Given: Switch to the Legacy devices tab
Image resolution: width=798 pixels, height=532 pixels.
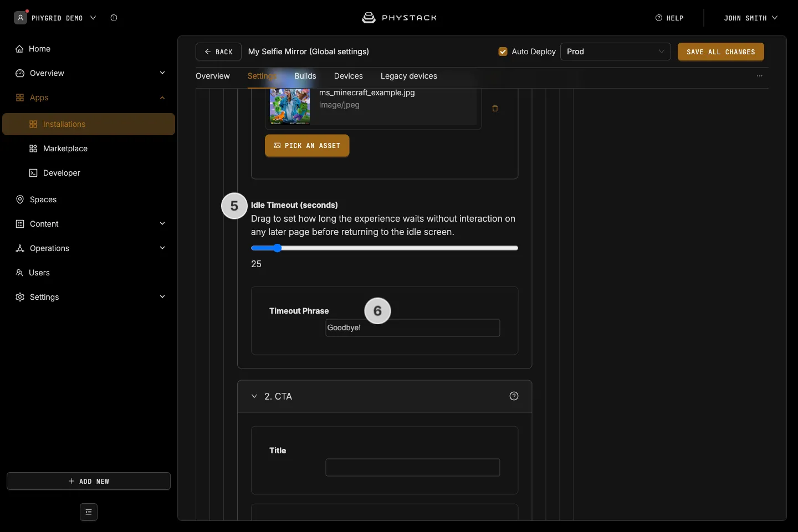Looking at the screenshot, I should tap(409, 76).
